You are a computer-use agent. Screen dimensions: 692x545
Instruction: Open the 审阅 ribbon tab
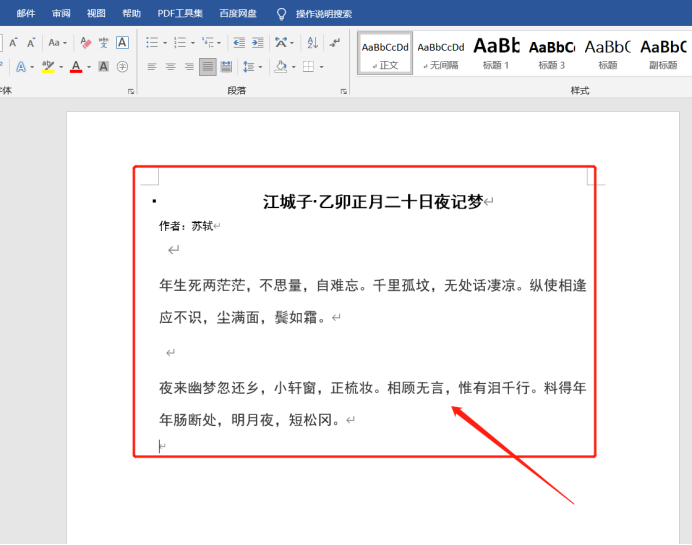coord(61,14)
